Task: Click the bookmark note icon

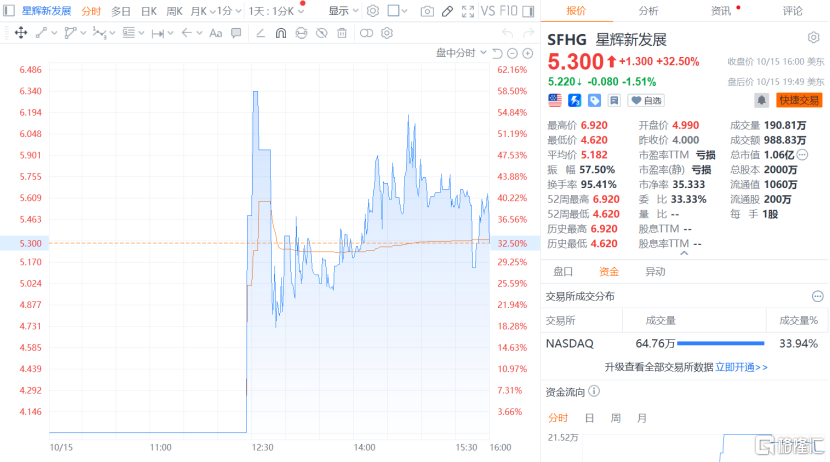Action: (614, 100)
